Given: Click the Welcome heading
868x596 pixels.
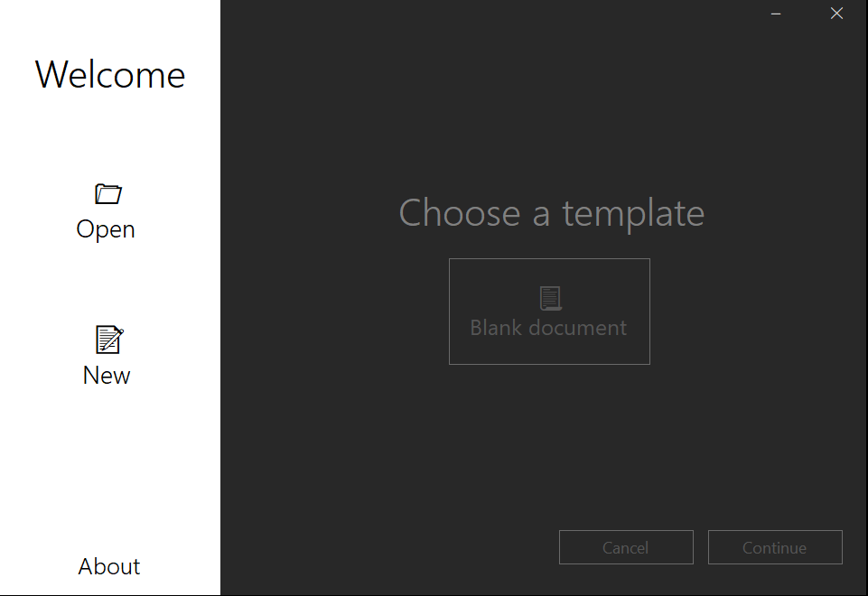Looking at the screenshot, I should tap(109, 75).
